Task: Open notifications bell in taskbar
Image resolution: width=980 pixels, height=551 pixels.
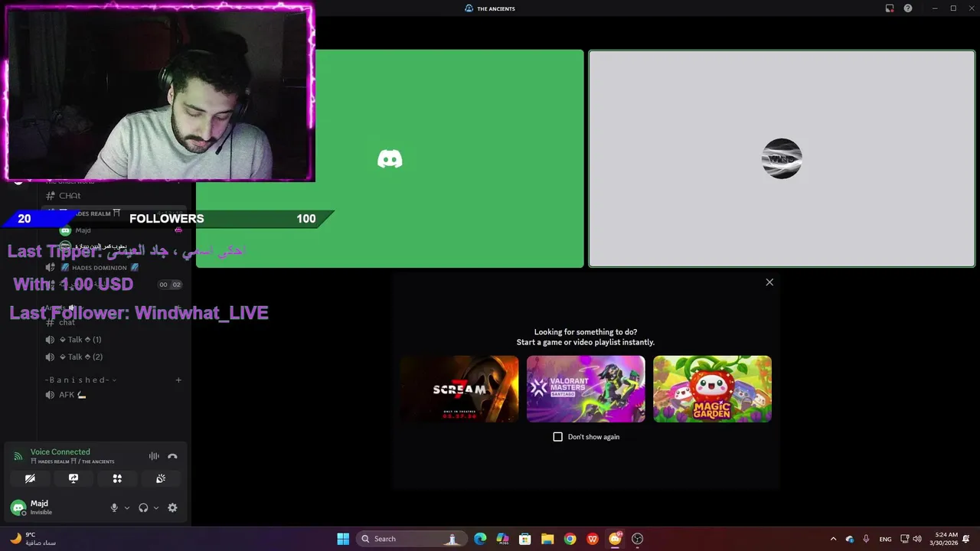Action: [x=967, y=539]
